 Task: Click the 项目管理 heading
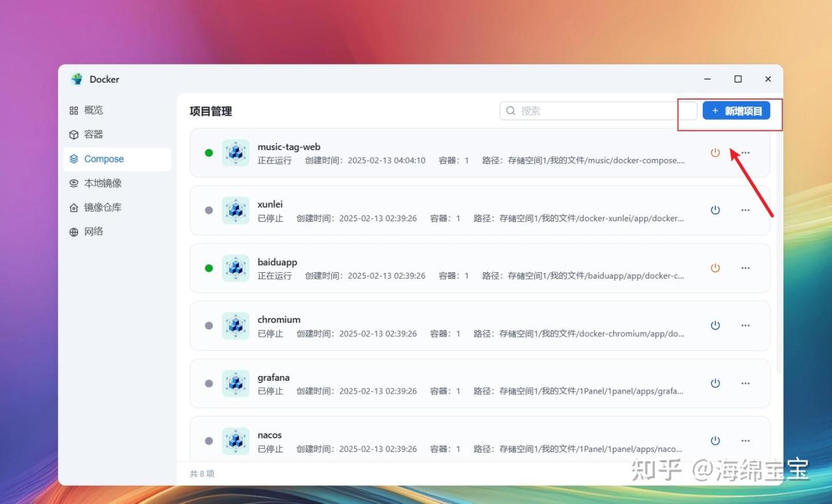[211, 111]
